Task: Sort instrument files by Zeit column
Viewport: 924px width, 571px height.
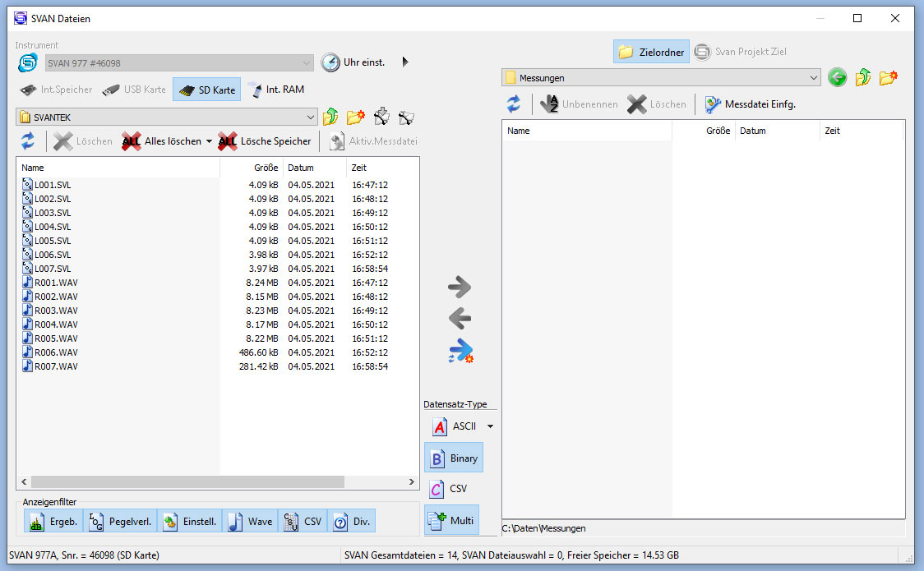Action: click(x=382, y=168)
